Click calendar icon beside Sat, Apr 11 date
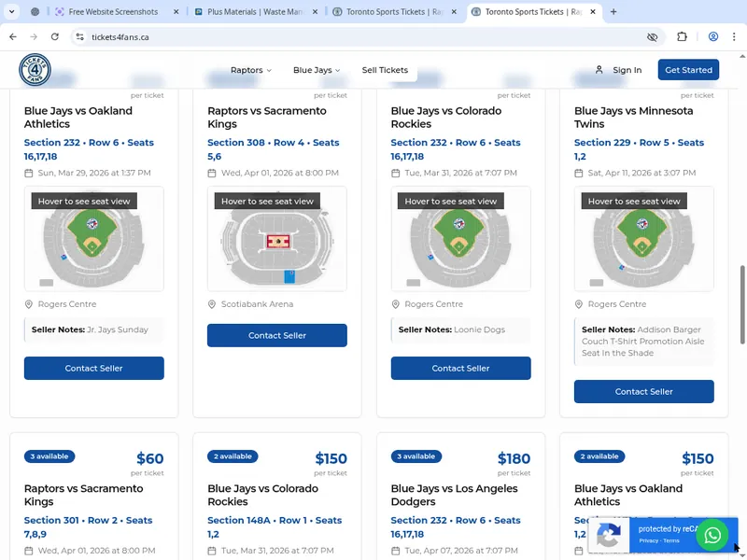The image size is (747, 560). coord(578,173)
